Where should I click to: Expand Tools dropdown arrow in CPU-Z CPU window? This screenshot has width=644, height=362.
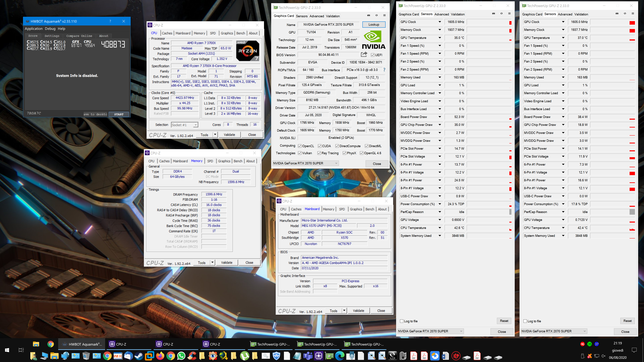[x=215, y=135]
